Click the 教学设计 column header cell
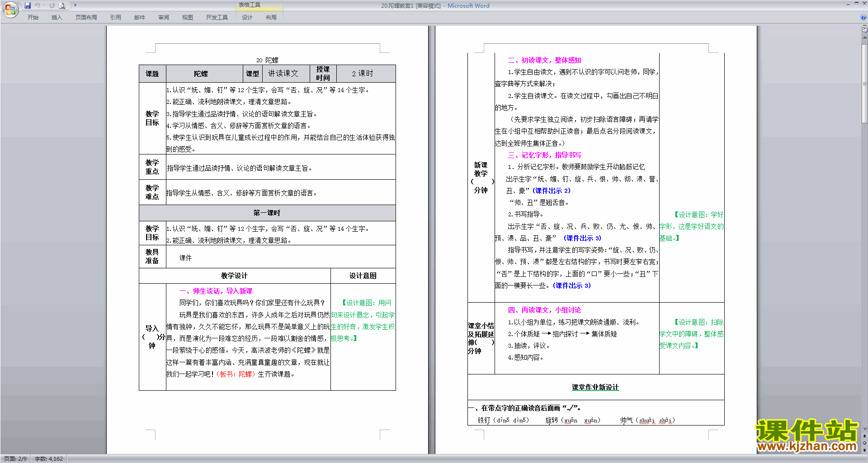Viewport: 868px width, 463px height. (235, 276)
